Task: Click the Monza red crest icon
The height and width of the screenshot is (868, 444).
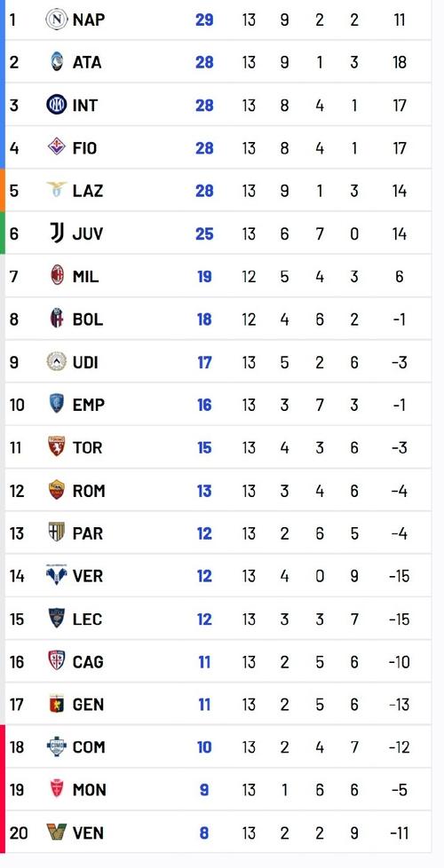Action: [56, 789]
